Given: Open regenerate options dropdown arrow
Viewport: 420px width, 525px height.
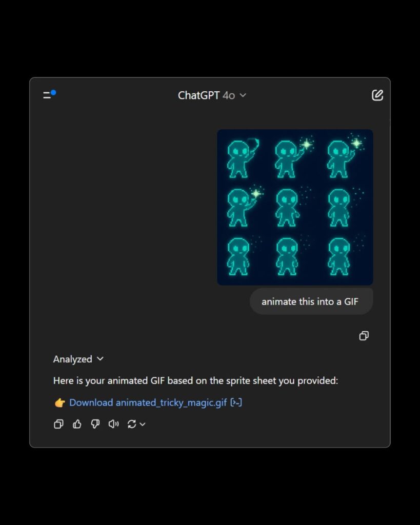Looking at the screenshot, I should [143, 424].
